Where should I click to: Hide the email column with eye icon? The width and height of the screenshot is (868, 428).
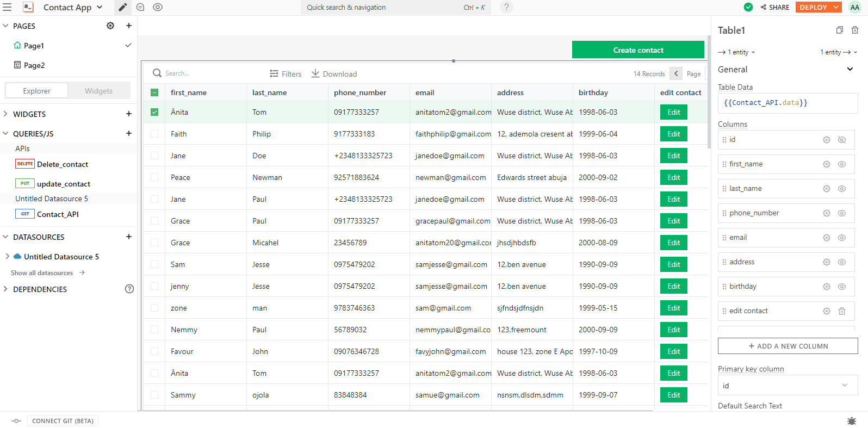(842, 238)
